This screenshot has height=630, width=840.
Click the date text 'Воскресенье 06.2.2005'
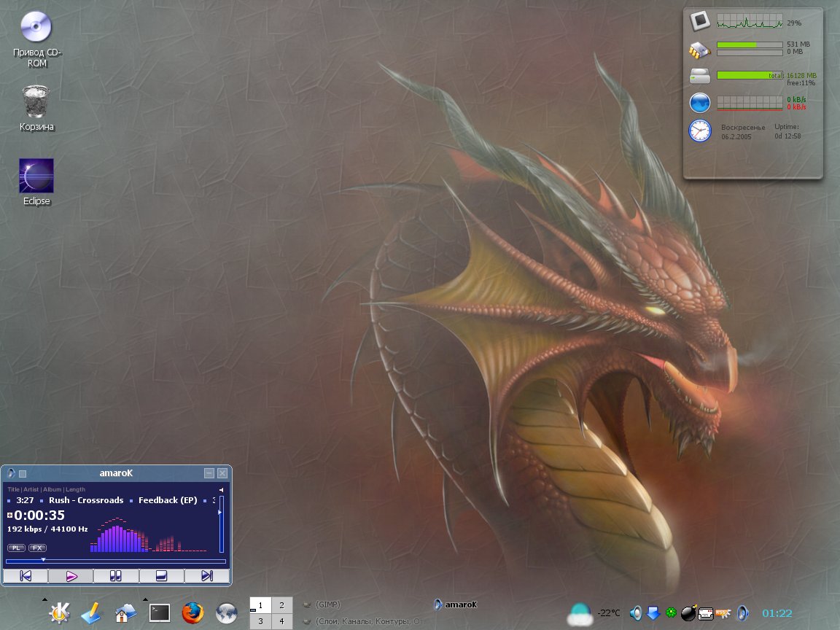tap(743, 132)
